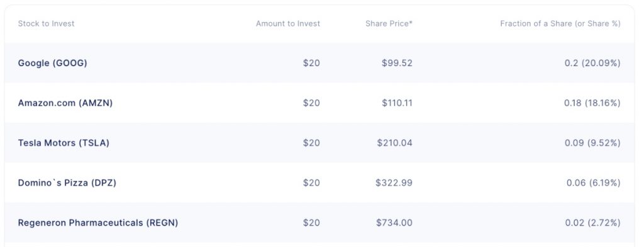Image resolution: width=644 pixels, height=247 pixels.
Task: Click the 0.18 (18.16%) share fraction
Action: pos(592,103)
